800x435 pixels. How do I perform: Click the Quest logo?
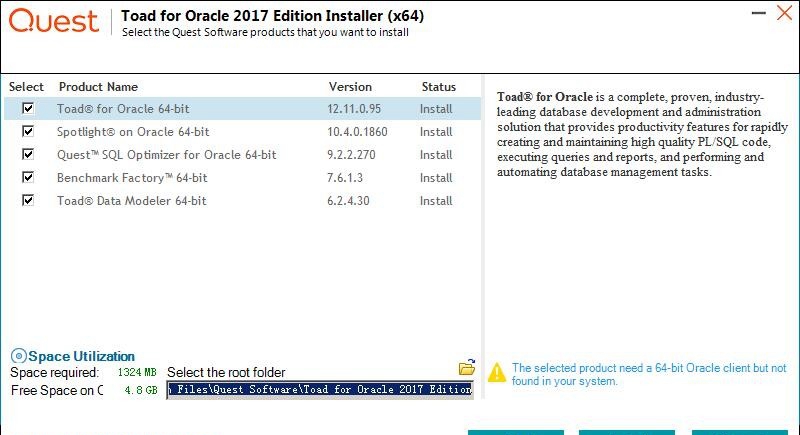pyautogui.click(x=54, y=21)
